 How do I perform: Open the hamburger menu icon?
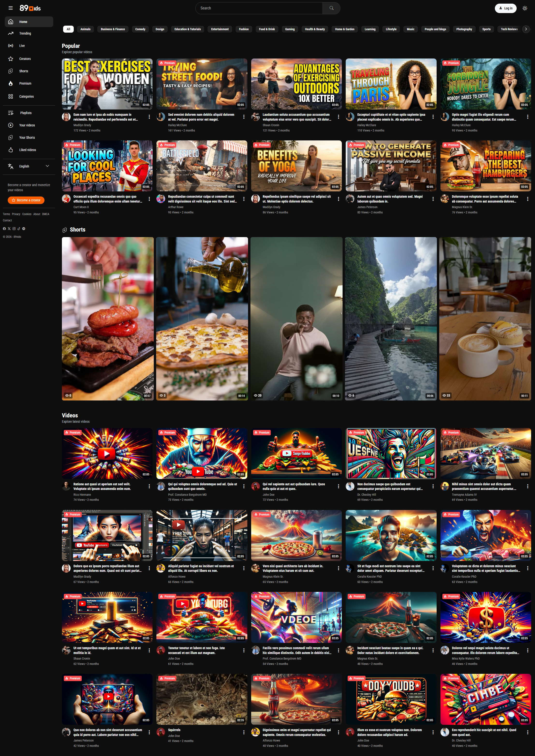(11, 8)
